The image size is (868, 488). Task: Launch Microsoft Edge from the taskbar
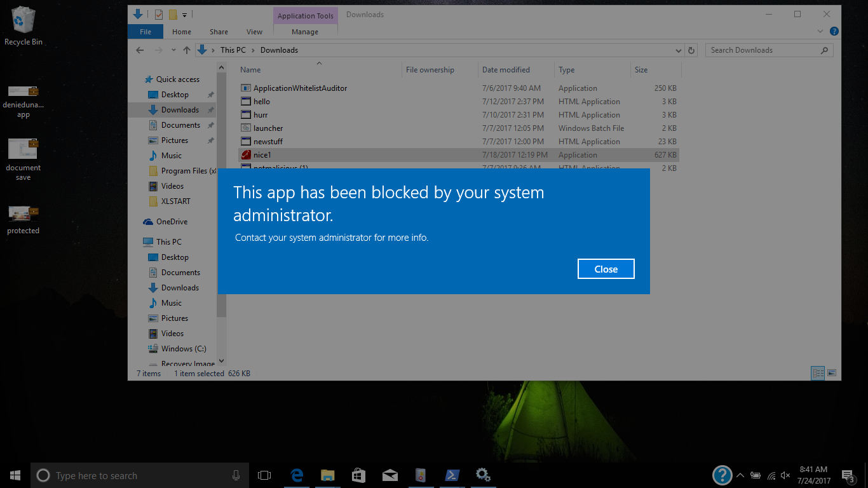[297, 475]
